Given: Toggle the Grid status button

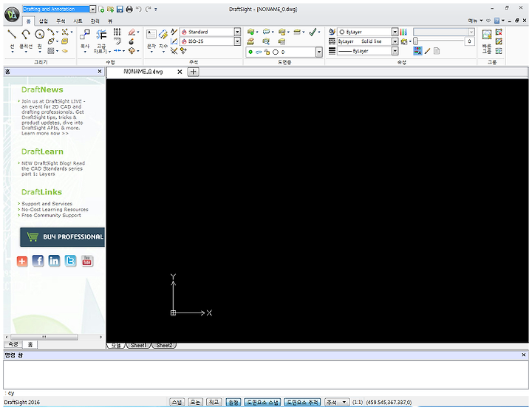Looking at the screenshot, I should click(195, 402).
